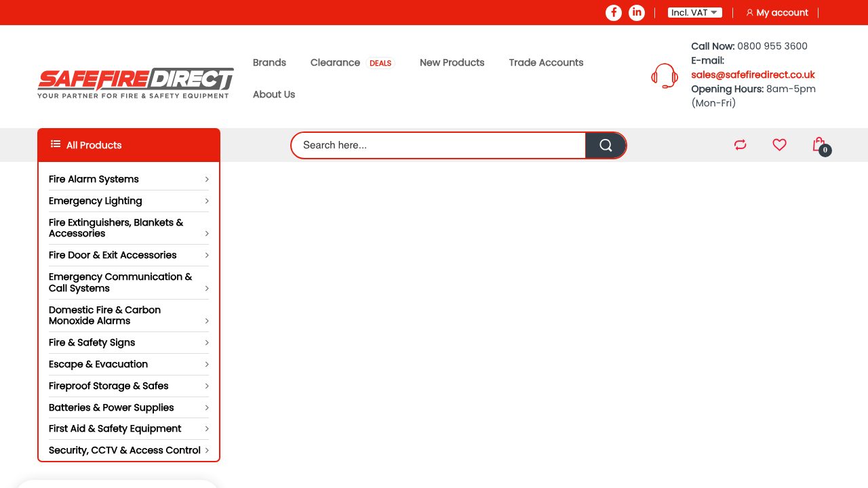This screenshot has height=488, width=868.
Task: Click the headset support icon
Action: [x=665, y=75]
